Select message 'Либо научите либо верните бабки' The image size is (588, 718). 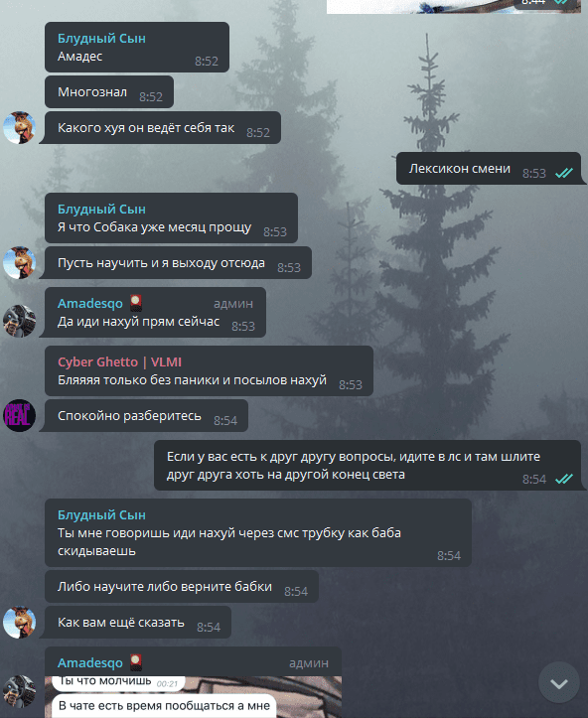(x=182, y=587)
